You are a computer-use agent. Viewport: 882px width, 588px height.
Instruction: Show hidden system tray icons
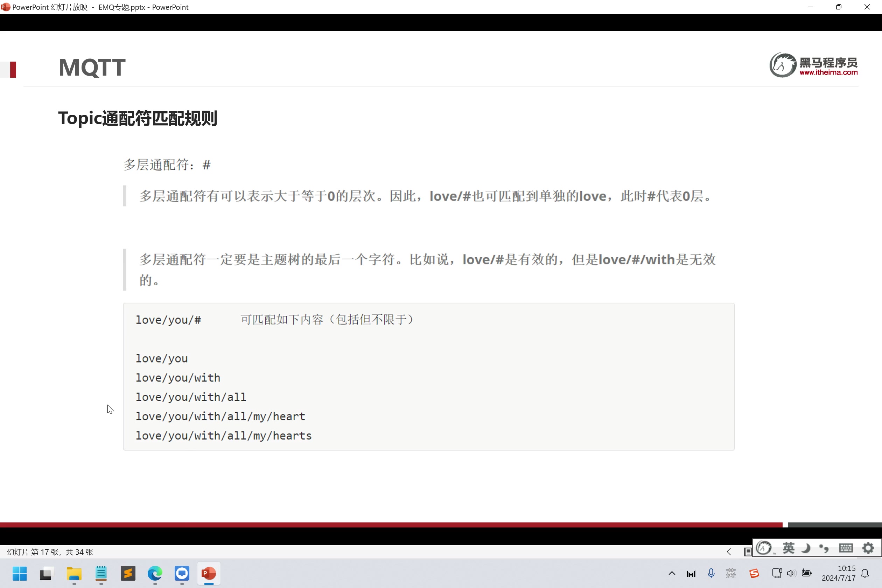click(672, 573)
